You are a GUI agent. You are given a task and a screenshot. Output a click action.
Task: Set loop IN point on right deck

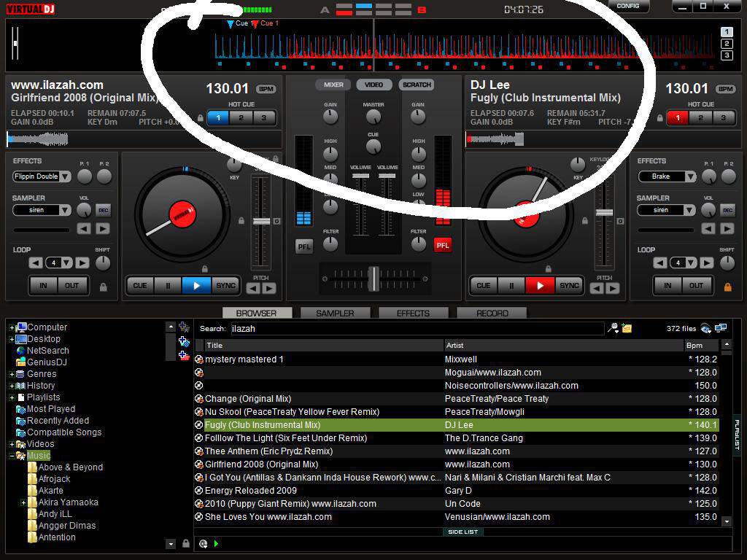point(668,286)
